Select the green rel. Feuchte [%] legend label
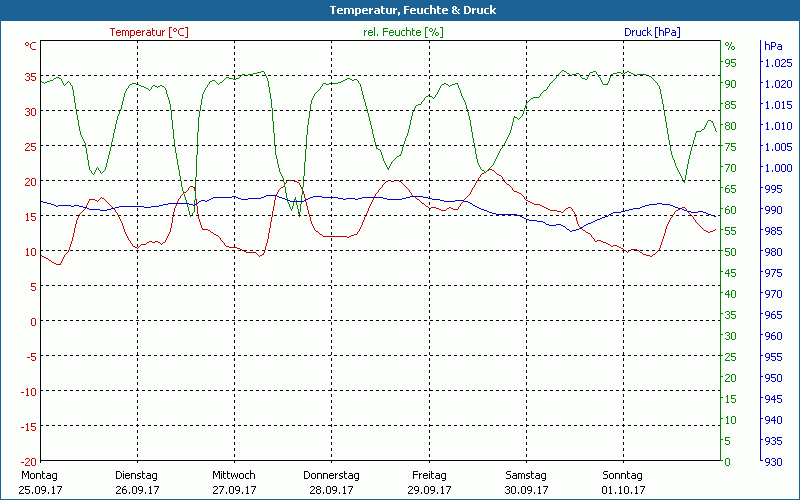Image resolution: width=800 pixels, height=500 pixels. 402,32
